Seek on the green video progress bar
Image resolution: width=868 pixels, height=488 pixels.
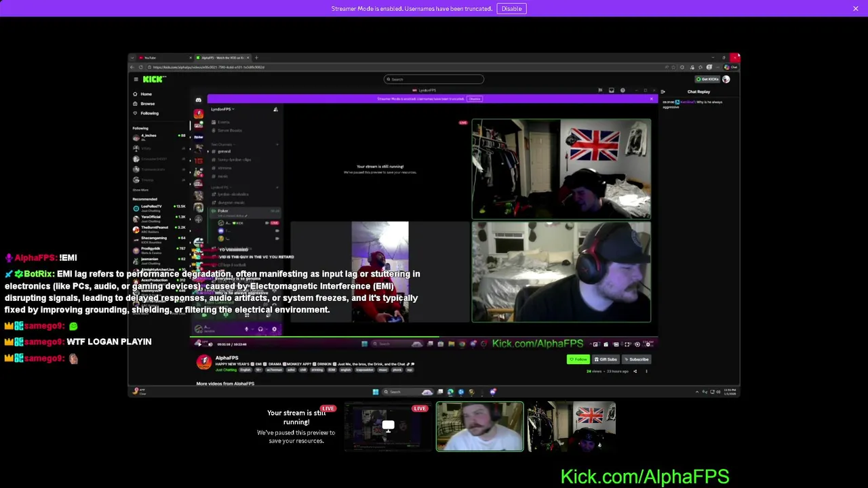424,337
